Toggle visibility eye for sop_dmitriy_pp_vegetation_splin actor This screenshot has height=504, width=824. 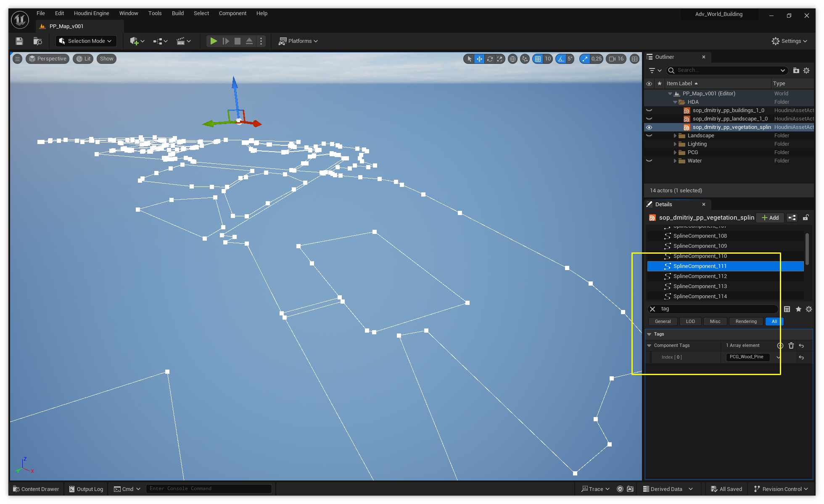[649, 127]
